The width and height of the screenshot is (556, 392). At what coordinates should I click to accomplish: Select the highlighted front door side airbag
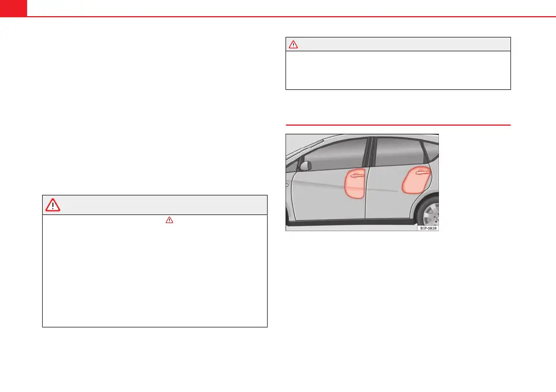pyautogui.click(x=355, y=183)
